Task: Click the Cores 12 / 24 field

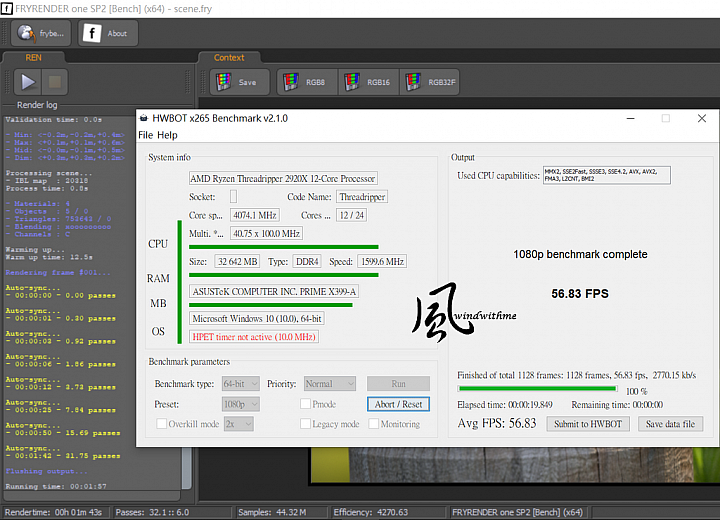Action: click(352, 215)
